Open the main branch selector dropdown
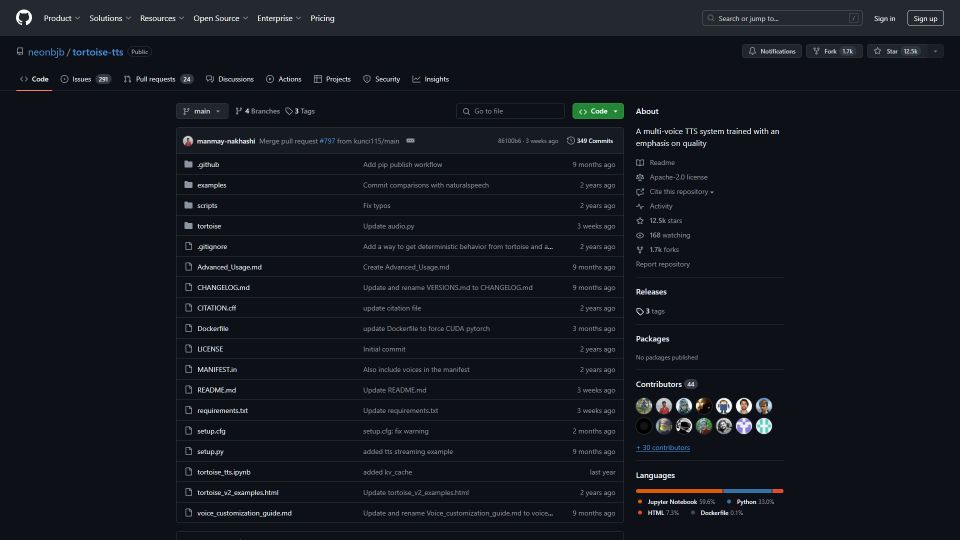Screen dimensions: 960x540 202,111
